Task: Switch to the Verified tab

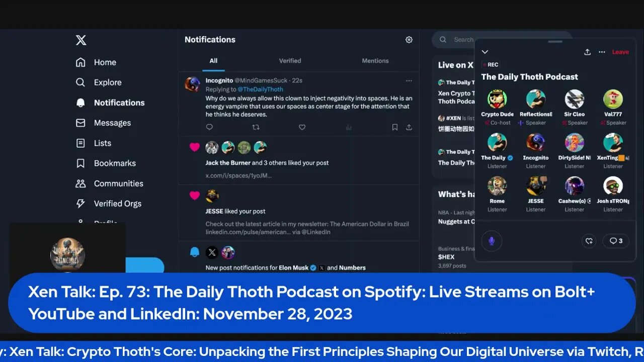Action: (x=290, y=61)
